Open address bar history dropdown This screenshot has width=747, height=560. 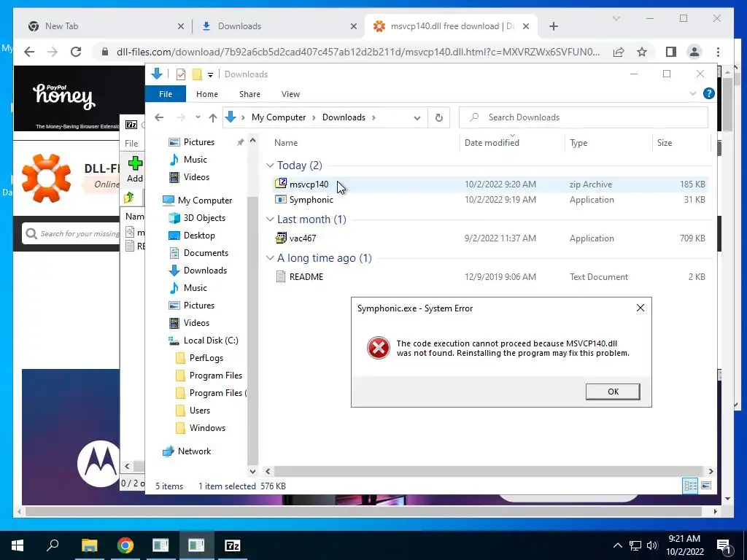click(417, 117)
